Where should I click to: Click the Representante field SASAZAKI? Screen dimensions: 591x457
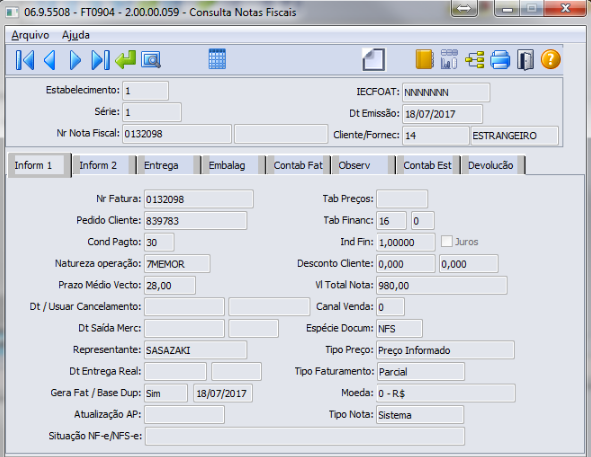pos(196,350)
